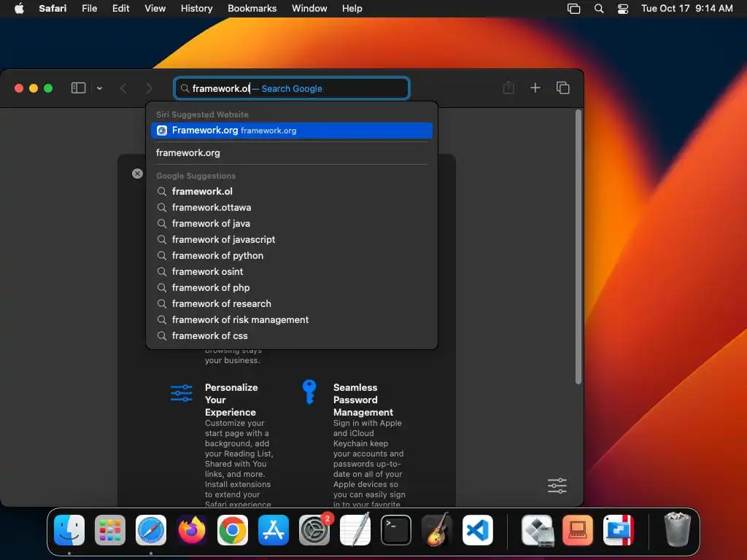Launch Visual Studio Code from the Dock
The image size is (747, 560).
(478, 530)
